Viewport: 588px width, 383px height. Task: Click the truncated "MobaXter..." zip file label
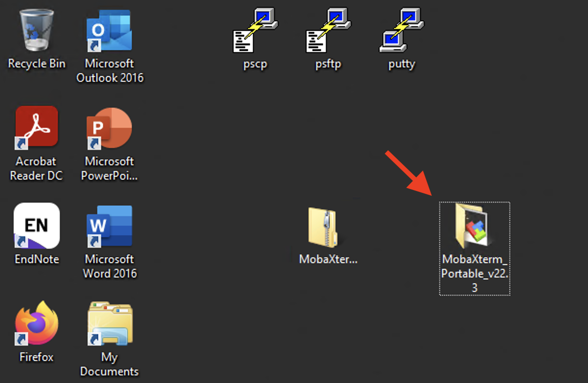tap(328, 259)
